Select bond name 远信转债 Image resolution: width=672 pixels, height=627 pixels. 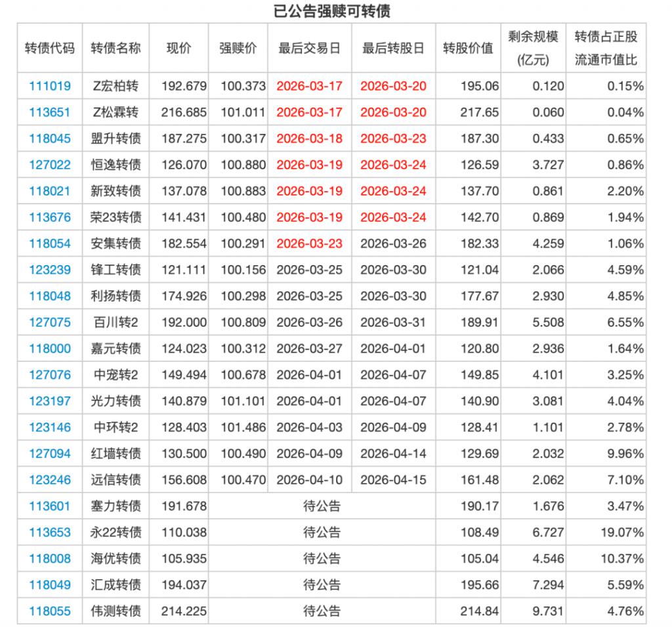pyautogui.click(x=115, y=480)
